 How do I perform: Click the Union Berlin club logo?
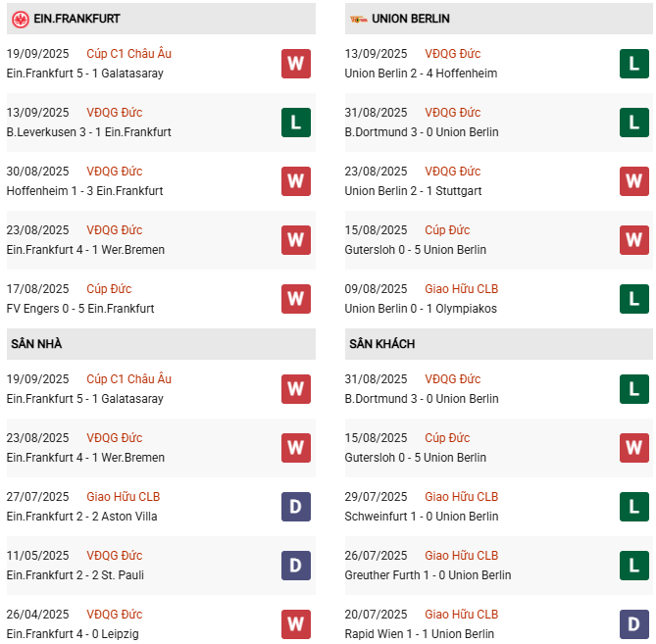tap(358, 19)
